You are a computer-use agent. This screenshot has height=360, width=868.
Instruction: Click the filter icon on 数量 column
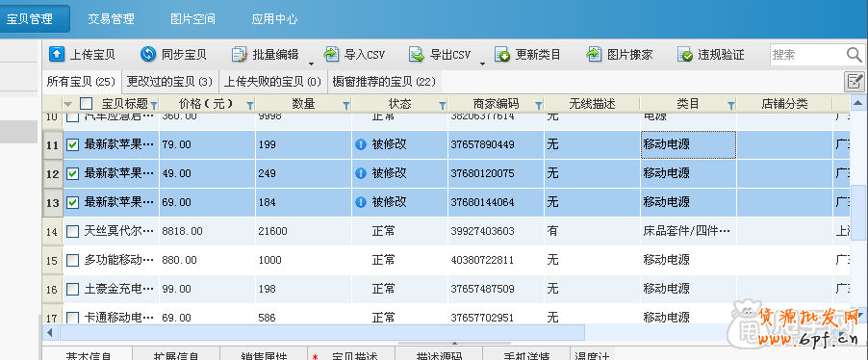tap(346, 104)
